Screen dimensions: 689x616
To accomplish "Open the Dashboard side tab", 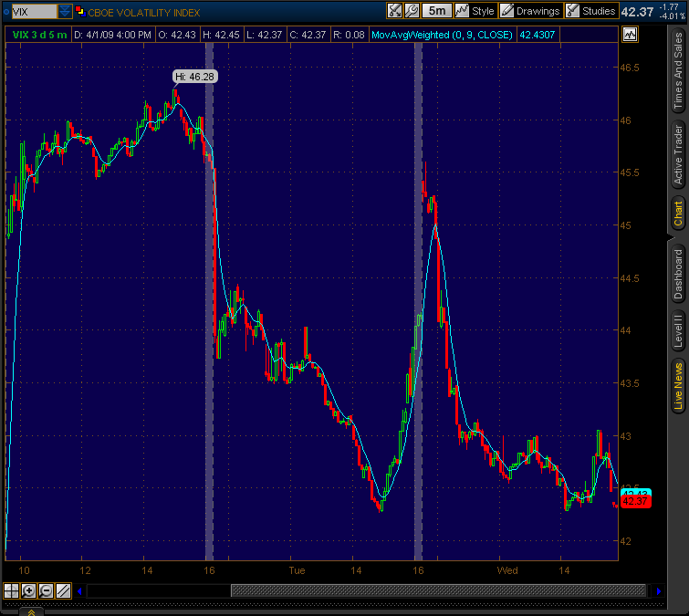I will coord(677,275).
